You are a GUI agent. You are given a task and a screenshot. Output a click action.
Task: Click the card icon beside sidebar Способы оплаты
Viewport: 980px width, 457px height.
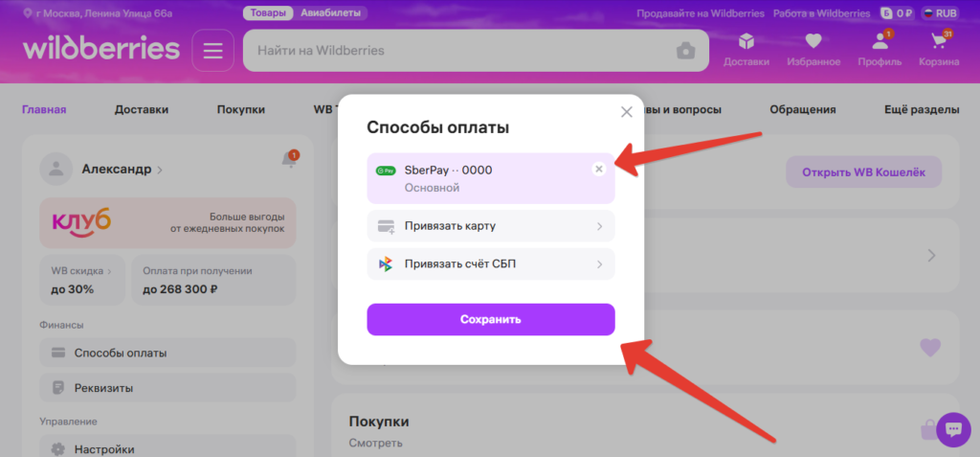58,354
